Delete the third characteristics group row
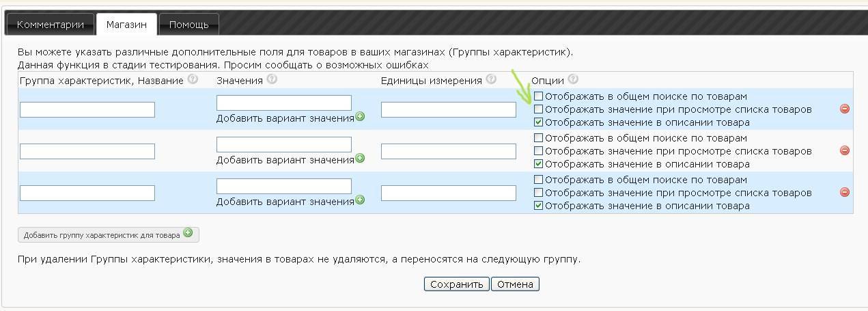The image size is (868, 311). tap(845, 192)
